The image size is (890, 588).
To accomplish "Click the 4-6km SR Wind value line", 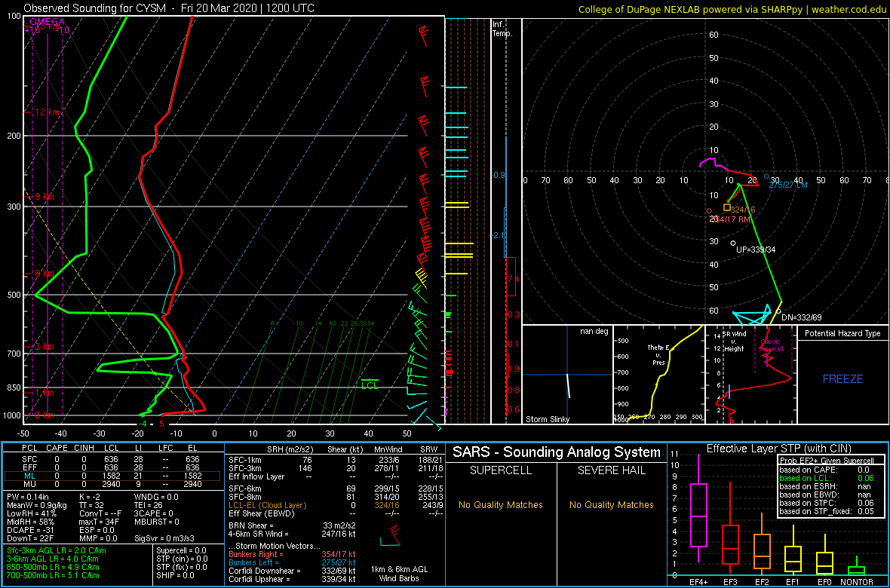I will (x=292, y=534).
